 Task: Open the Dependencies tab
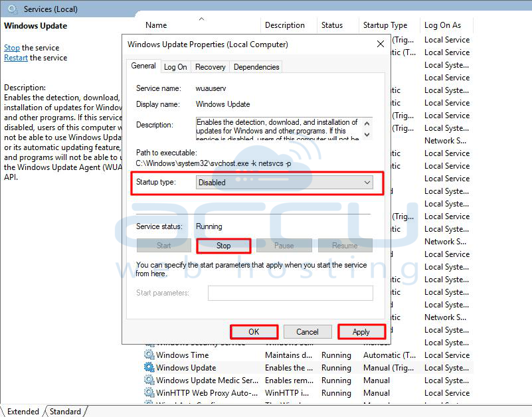[x=256, y=67]
